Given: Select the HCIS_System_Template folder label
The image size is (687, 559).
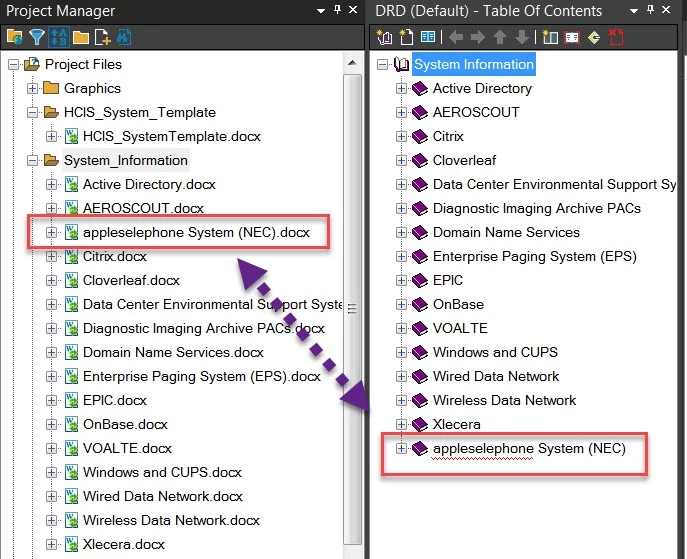Looking at the screenshot, I should point(140,113).
